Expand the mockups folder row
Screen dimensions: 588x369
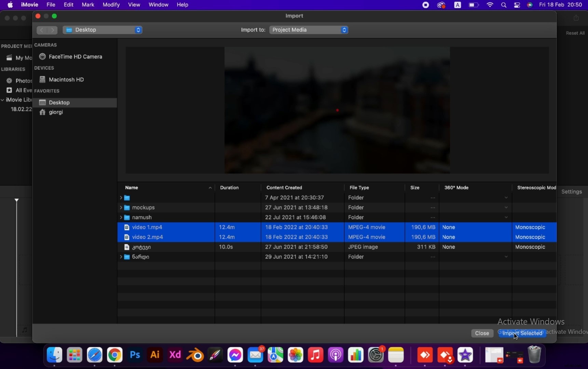tap(121, 208)
